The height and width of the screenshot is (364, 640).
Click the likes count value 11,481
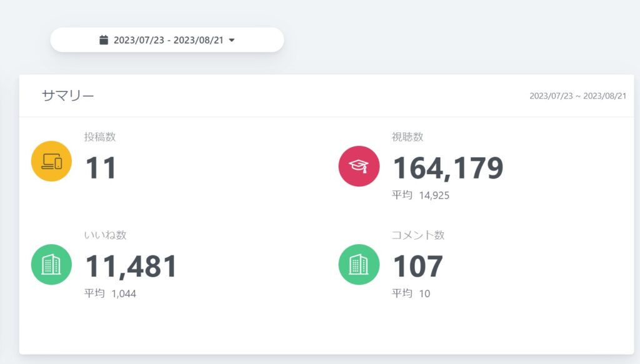(131, 267)
